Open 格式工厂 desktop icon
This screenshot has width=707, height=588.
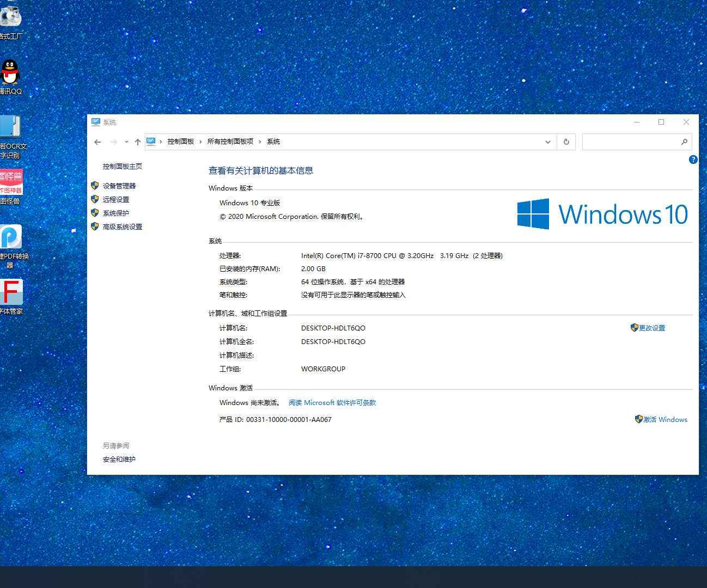pyautogui.click(x=10, y=22)
